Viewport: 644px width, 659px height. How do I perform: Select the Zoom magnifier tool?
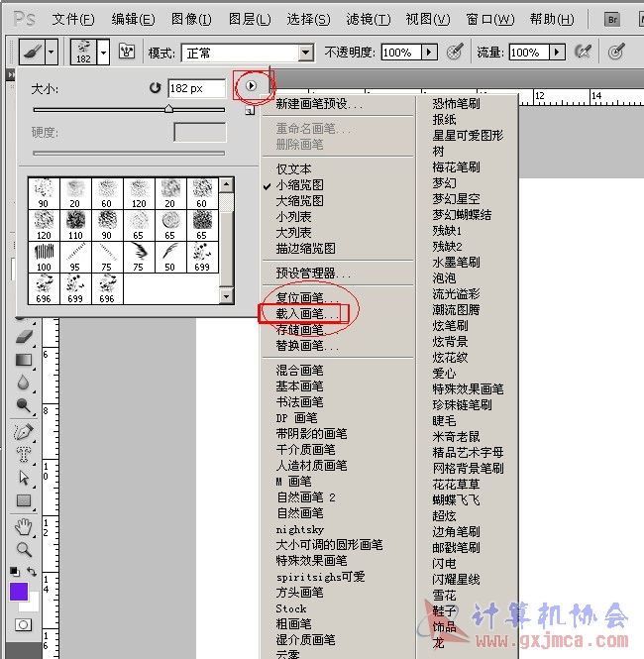pyautogui.click(x=24, y=549)
